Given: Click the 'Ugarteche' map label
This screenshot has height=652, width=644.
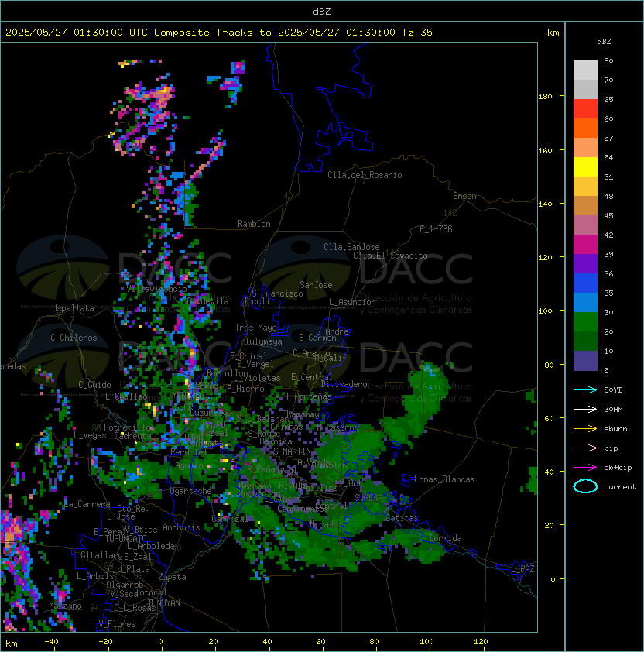Looking at the screenshot, I should pyautogui.click(x=191, y=491).
